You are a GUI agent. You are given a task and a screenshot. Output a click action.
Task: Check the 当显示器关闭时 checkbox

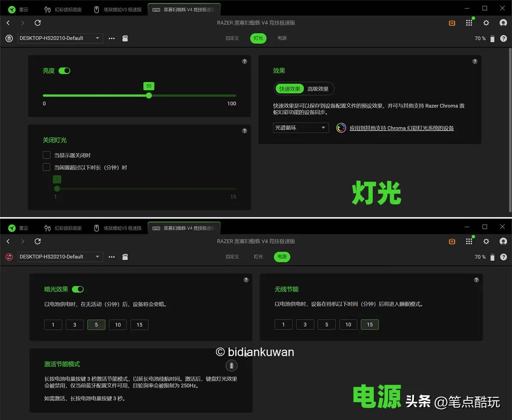click(x=47, y=155)
